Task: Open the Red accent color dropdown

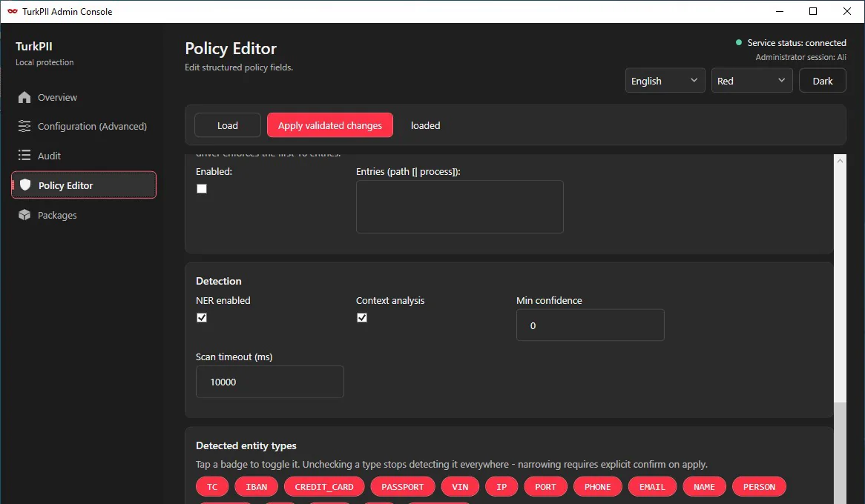Action: pyautogui.click(x=751, y=81)
